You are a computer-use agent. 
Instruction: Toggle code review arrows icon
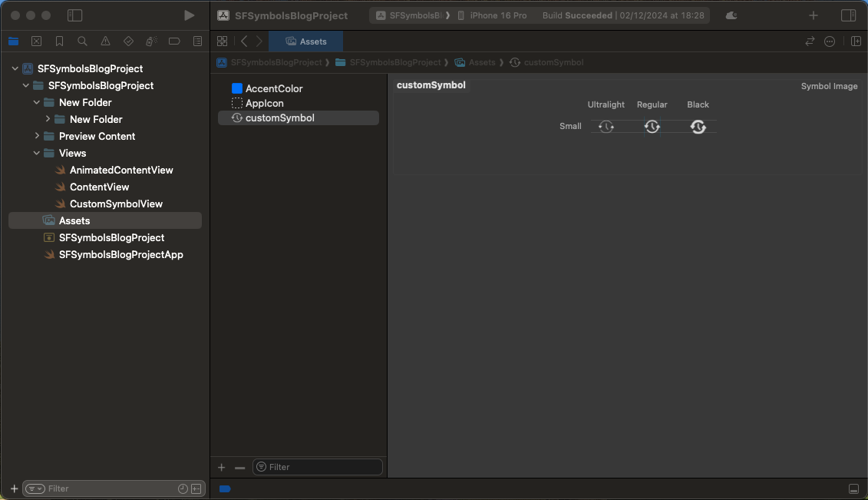tap(810, 41)
